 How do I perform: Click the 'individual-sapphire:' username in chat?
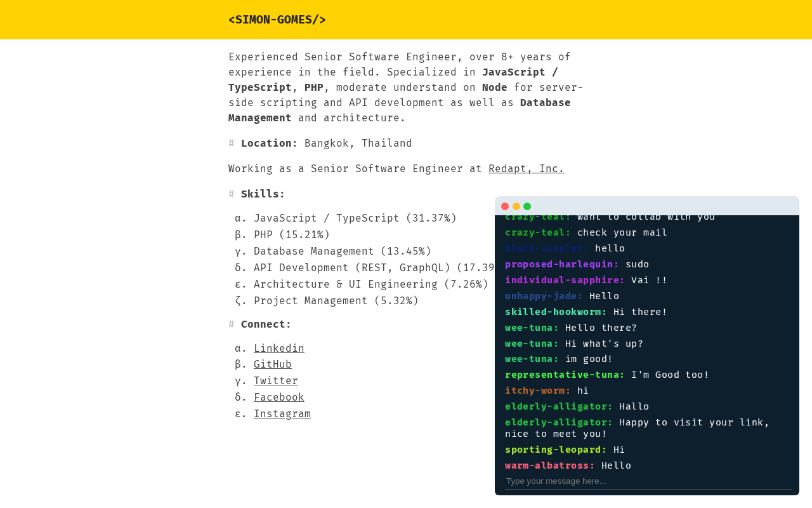(565, 280)
